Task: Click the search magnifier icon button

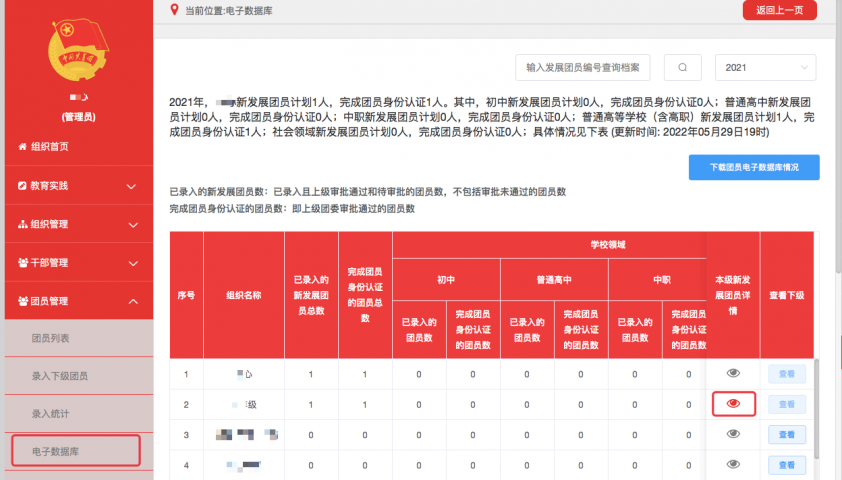Action: (683, 68)
